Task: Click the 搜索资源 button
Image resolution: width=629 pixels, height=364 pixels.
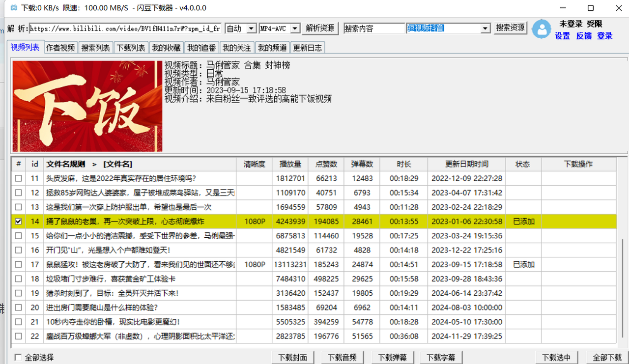Action: point(510,28)
